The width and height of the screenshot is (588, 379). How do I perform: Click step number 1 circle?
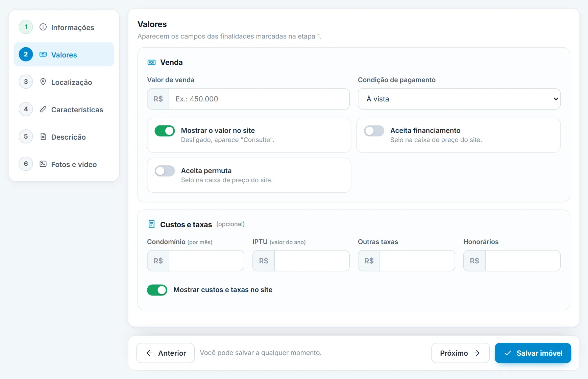tap(26, 27)
